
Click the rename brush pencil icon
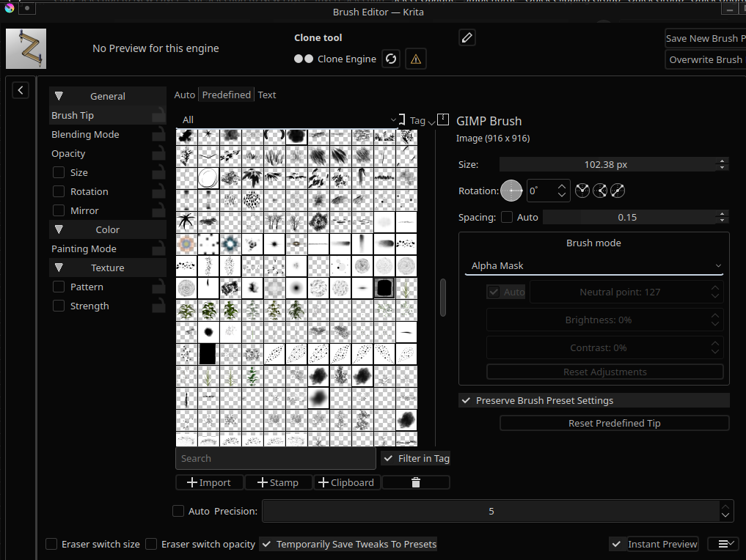467,37
